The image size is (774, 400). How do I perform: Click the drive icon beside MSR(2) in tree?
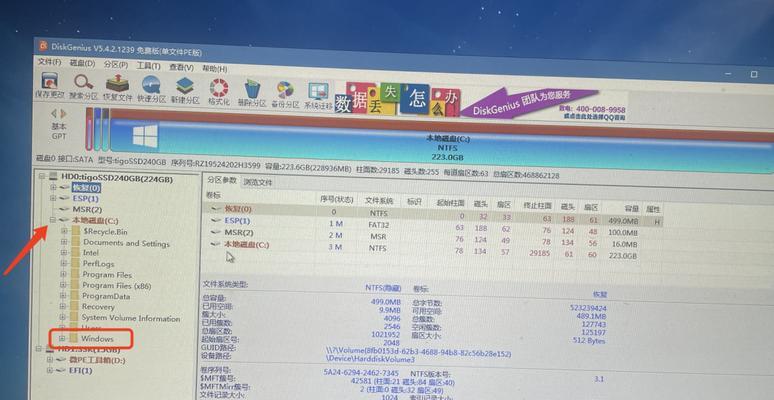[x=65, y=209]
